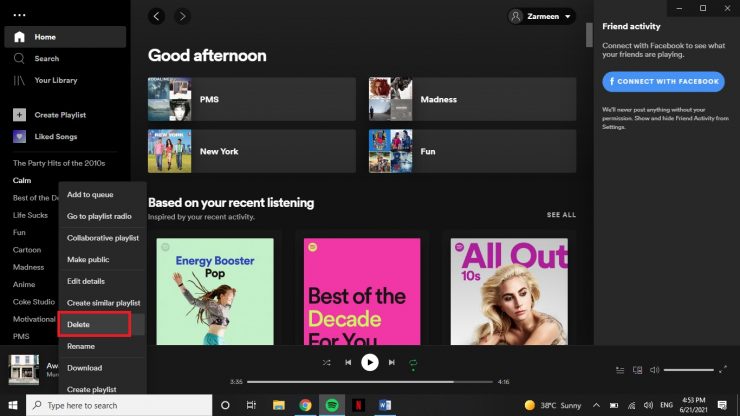740x416 pixels.
Task: Open Energy Booster Pop cover
Action: [x=215, y=291]
